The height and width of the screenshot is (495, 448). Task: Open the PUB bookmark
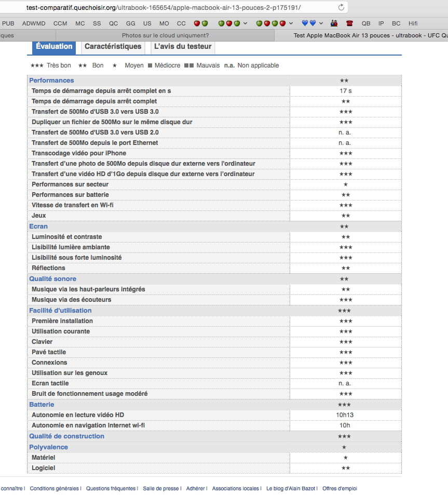[8, 23]
